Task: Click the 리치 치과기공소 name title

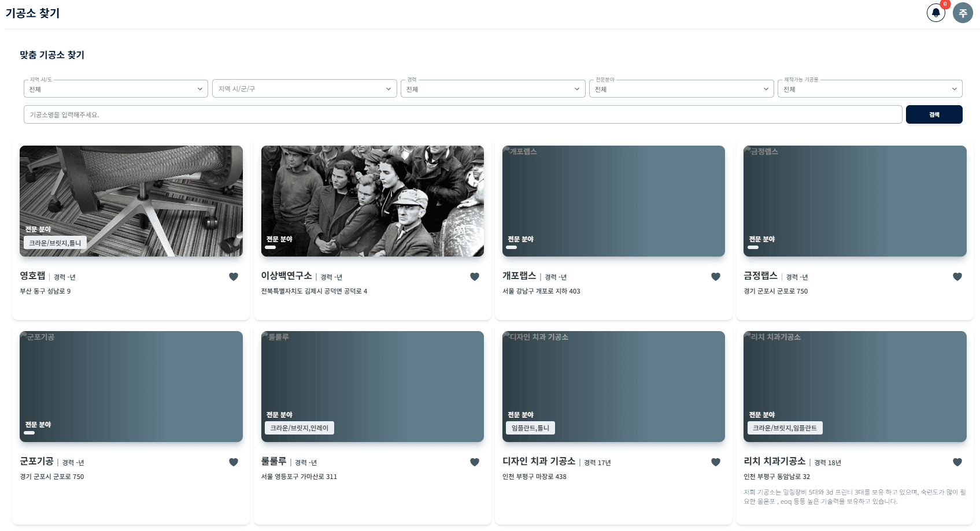Action: pyautogui.click(x=774, y=462)
